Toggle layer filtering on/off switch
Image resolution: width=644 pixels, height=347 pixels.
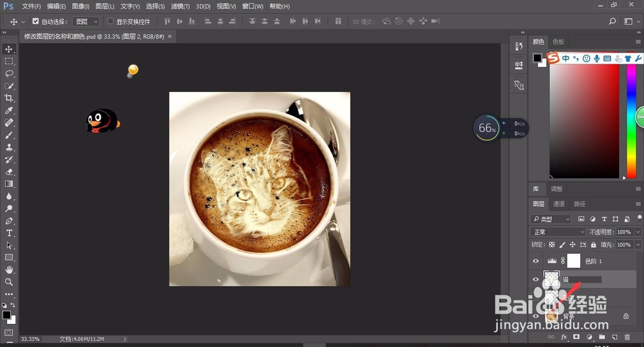(639, 218)
